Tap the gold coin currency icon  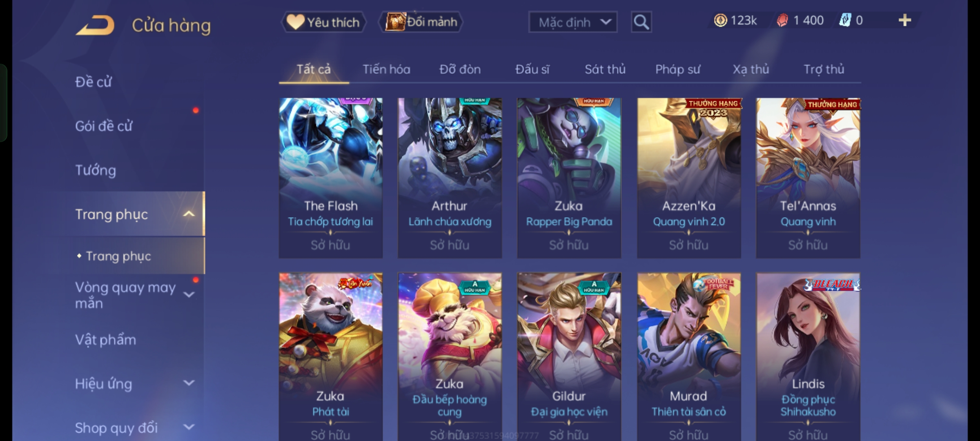tap(720, 20)
